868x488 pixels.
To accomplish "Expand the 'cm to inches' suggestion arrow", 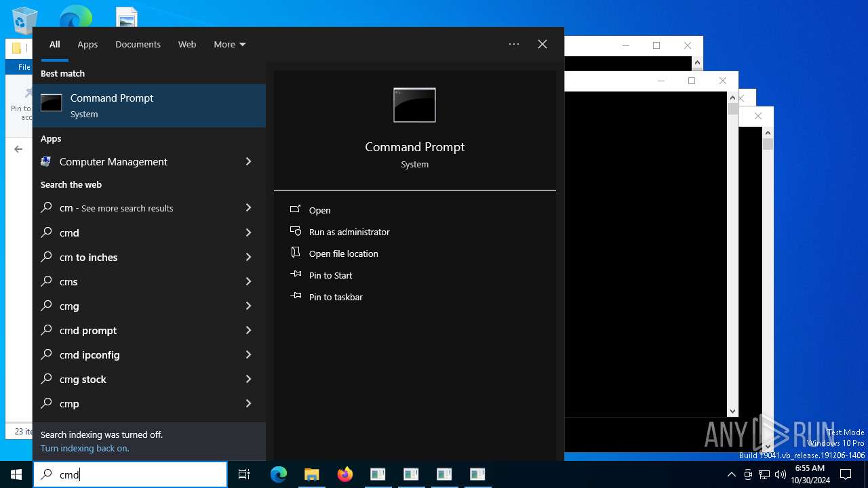I will click(x=248, y=257).
